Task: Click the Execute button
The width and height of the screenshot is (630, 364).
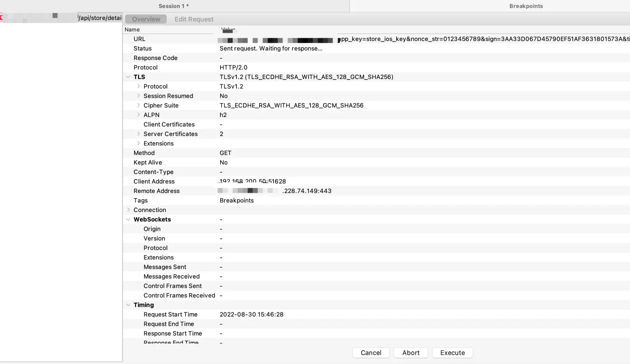Action: [x=452, y=353]
